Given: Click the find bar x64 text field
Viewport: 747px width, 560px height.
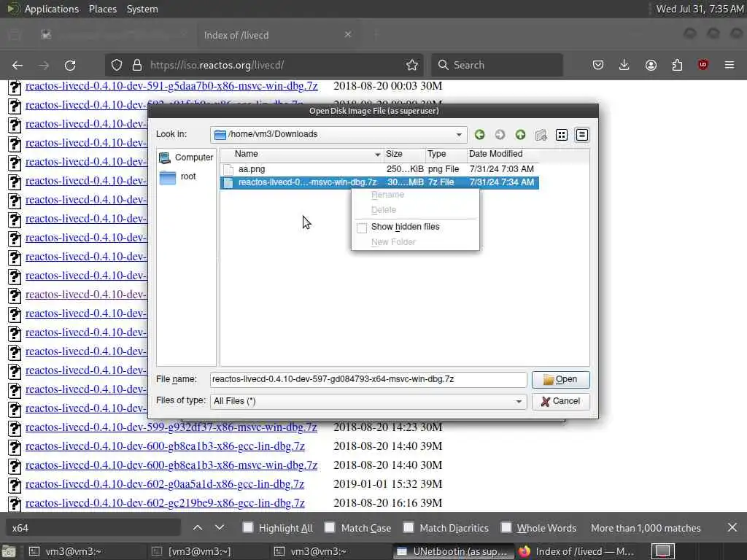Looking at the screenshot, I should coord(93,528).
